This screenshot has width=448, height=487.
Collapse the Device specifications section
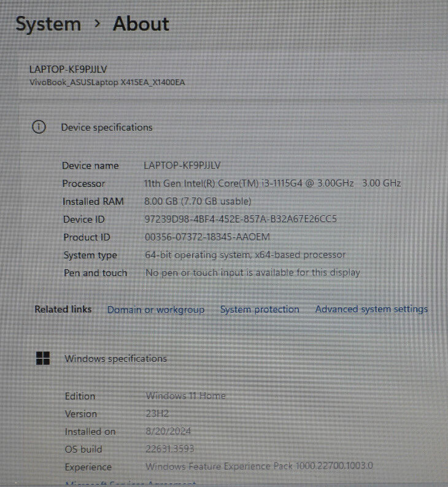[107, 128]
